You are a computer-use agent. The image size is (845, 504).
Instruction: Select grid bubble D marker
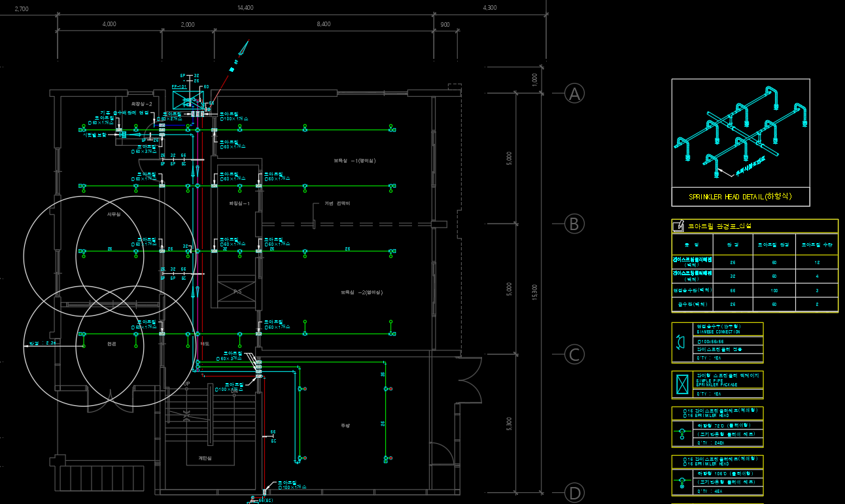(574, 492)
